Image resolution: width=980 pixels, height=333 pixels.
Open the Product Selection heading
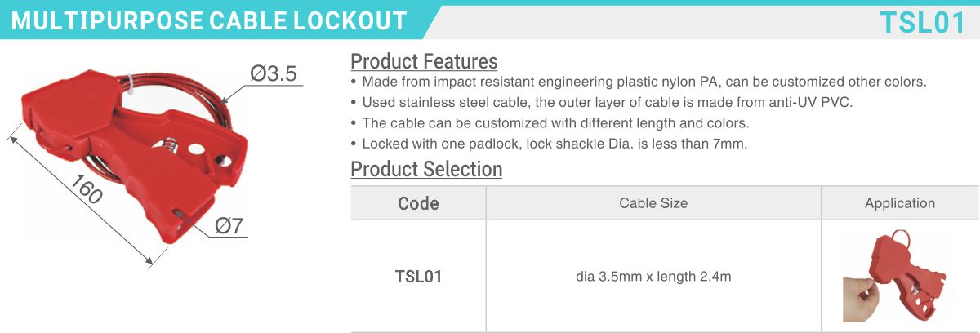click(x=426, y=169)
